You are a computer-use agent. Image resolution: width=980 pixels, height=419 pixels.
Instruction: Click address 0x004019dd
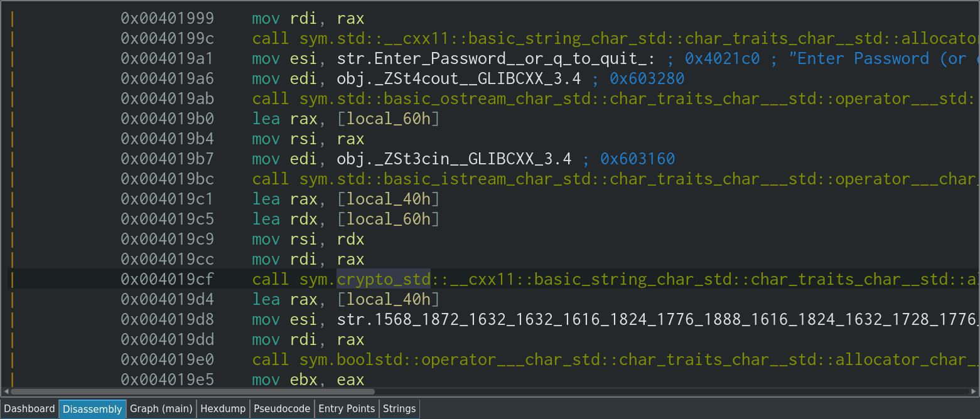point(167,340)
